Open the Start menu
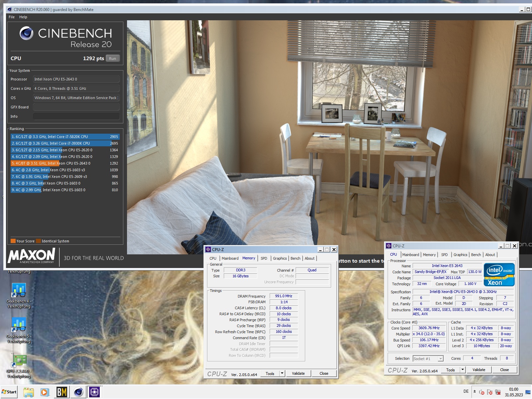 [9, 392]
